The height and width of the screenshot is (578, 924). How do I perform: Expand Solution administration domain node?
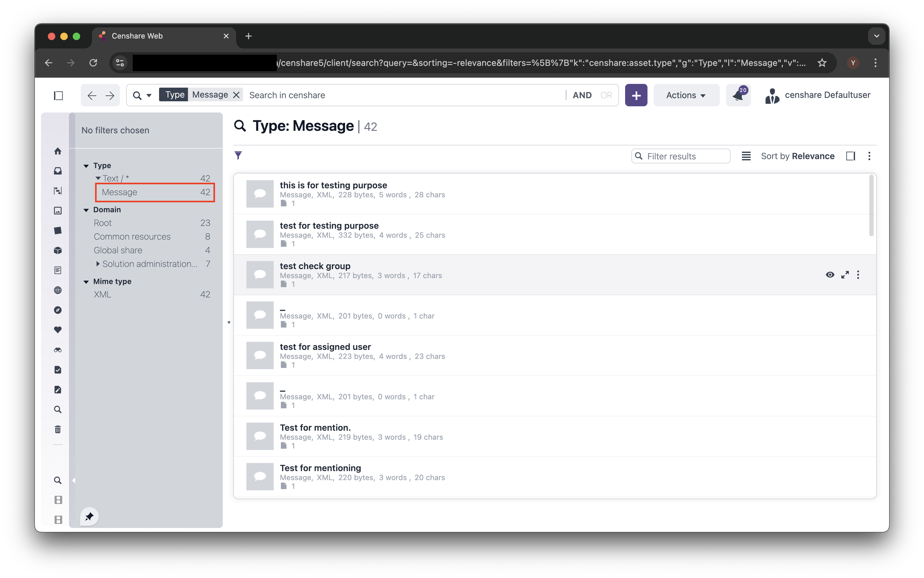coord(98,264)
